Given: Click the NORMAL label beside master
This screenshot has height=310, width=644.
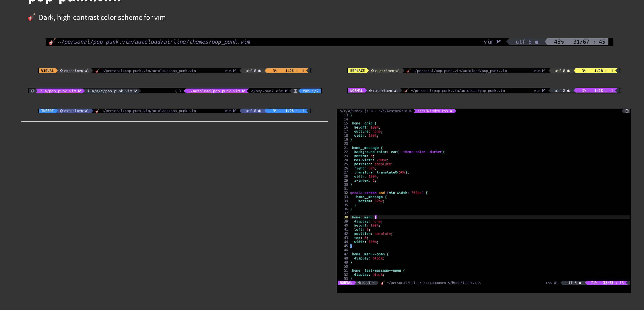Looking at the screenshot, I should [x=346, y=283].
